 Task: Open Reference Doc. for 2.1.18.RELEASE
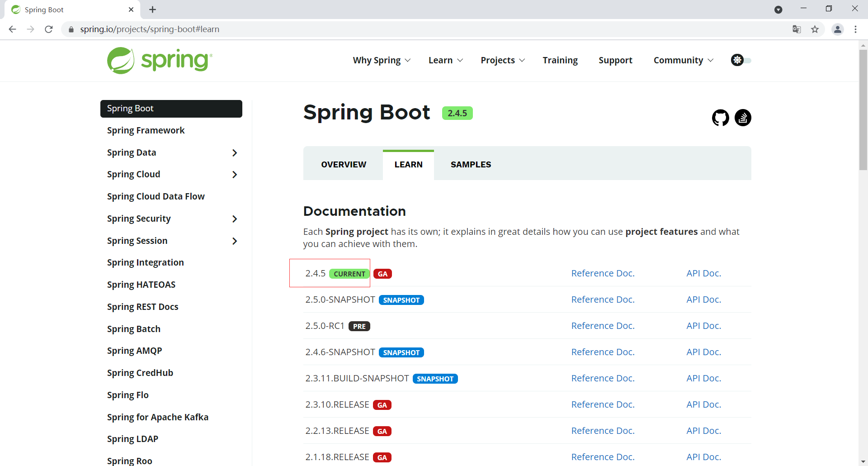(x=603, y=457)
